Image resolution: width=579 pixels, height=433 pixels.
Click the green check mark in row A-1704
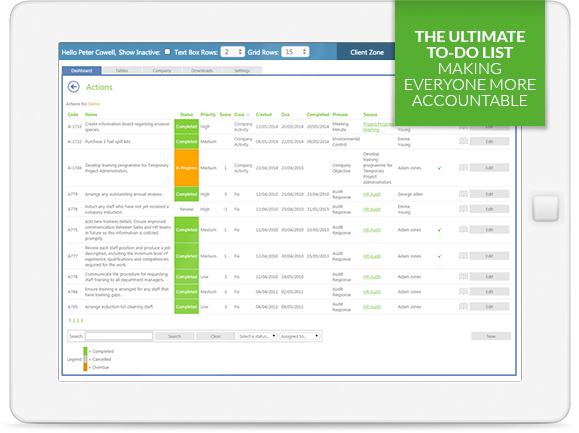pyautogui.click(x=440, y=168)
